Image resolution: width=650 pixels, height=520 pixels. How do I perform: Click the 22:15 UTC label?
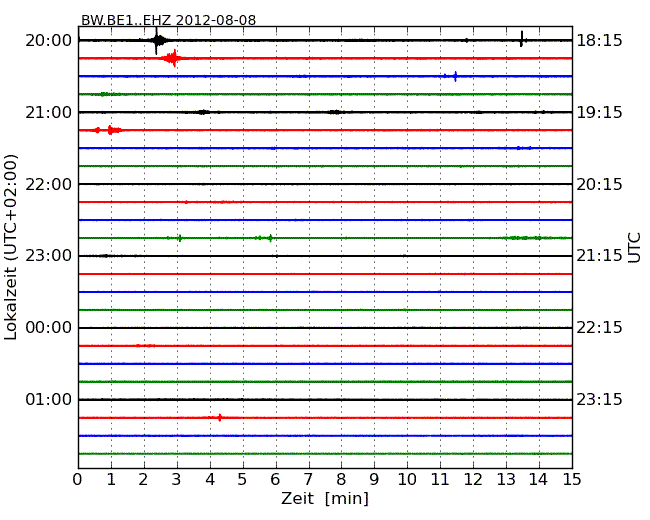599,328
